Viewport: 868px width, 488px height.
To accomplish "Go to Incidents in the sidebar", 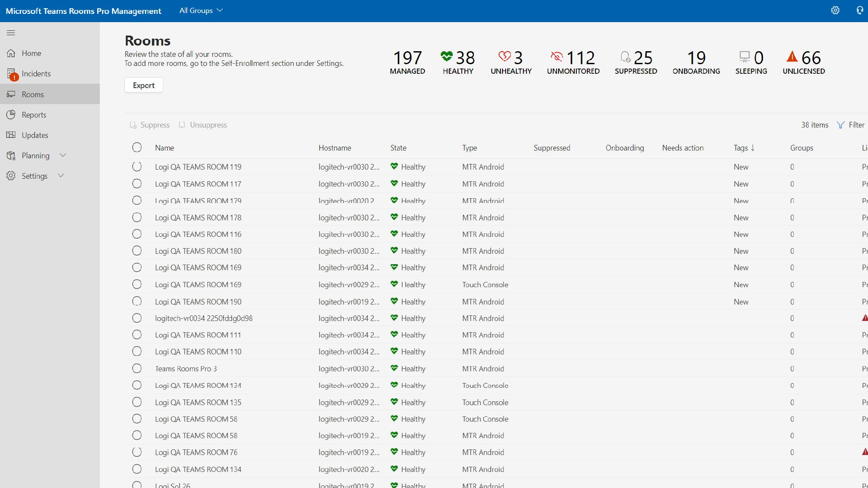I will (36, 74).
